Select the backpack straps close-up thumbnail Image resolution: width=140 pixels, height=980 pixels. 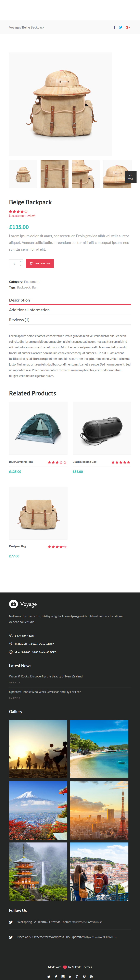(55, 174)
